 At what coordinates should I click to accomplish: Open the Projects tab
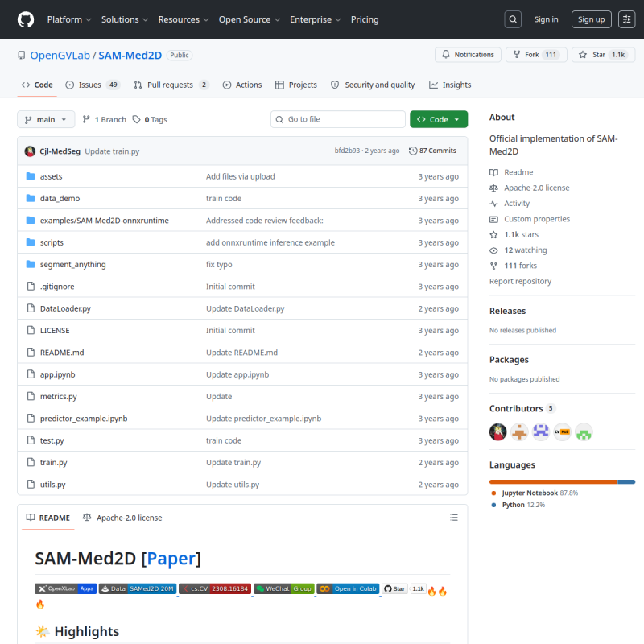[x=295, y=85]
